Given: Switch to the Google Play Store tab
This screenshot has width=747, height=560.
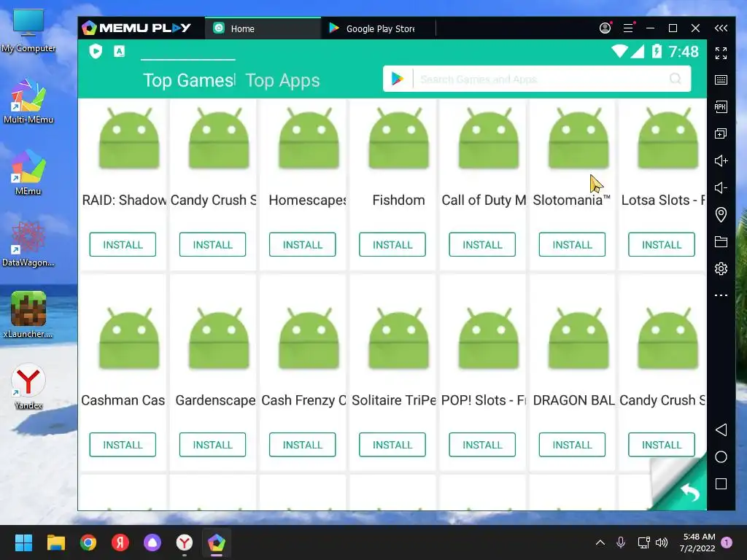Looking at the screenshot, I should 379,28.
